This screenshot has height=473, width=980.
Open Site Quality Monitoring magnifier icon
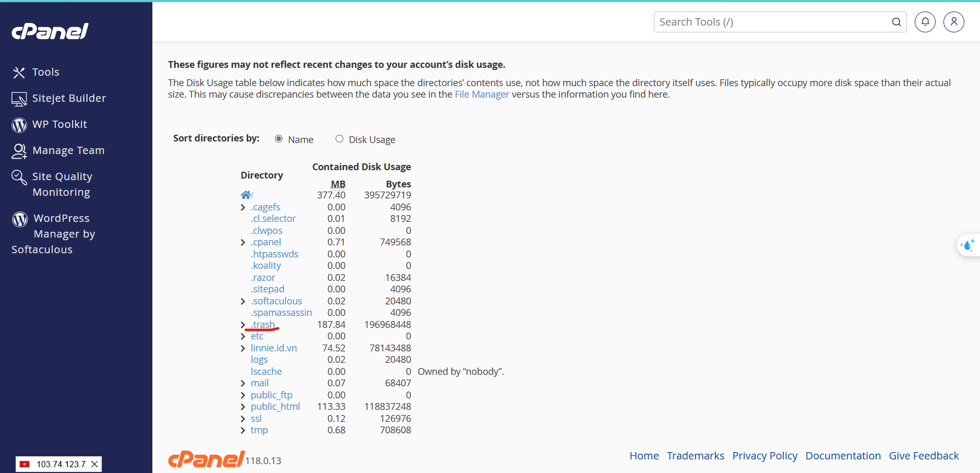(19, 178)
